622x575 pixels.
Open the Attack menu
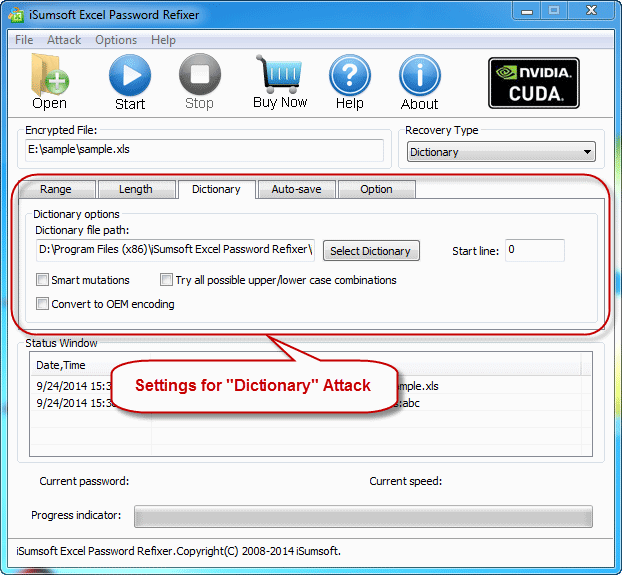click(64, 40)
